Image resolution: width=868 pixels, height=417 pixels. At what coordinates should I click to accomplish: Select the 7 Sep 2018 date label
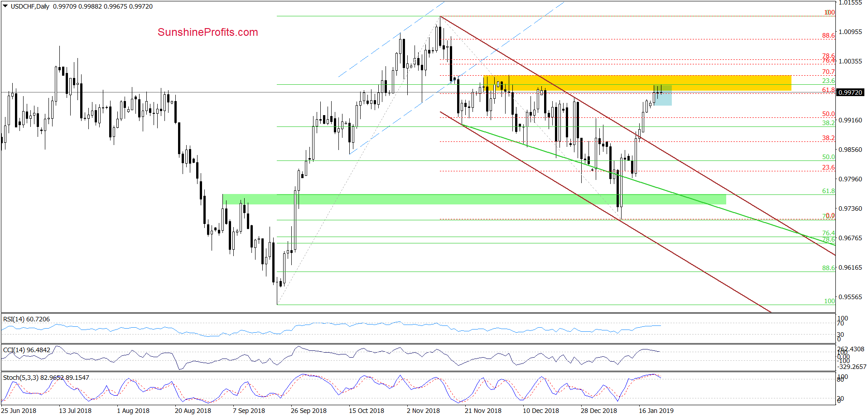tap(249, 411)
